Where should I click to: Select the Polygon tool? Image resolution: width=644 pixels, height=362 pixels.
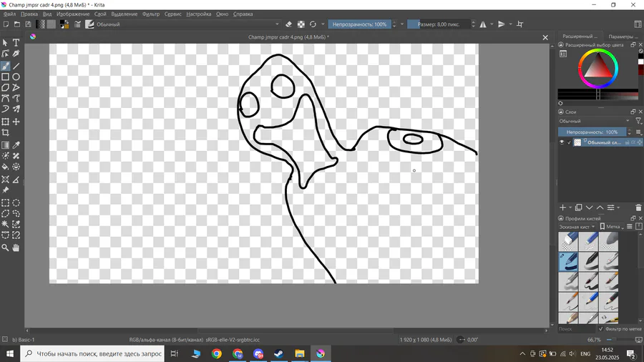5,87
